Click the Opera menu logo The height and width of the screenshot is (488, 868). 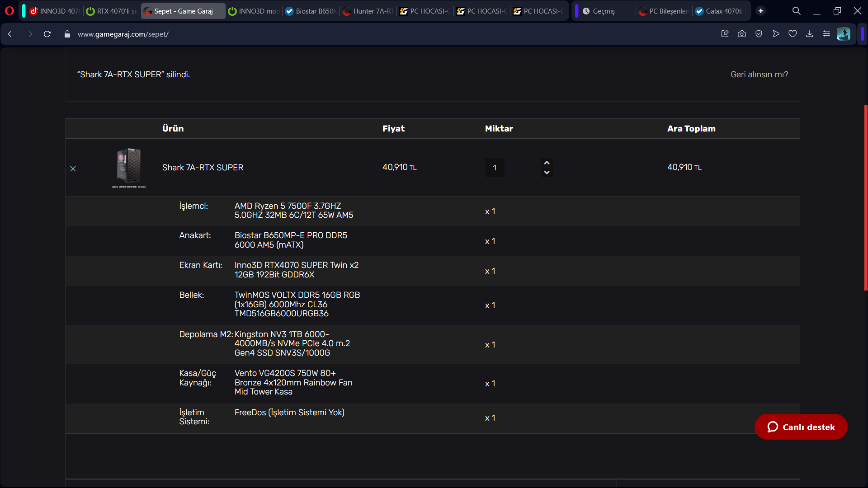pyautogui.click(x=9, y=11)
